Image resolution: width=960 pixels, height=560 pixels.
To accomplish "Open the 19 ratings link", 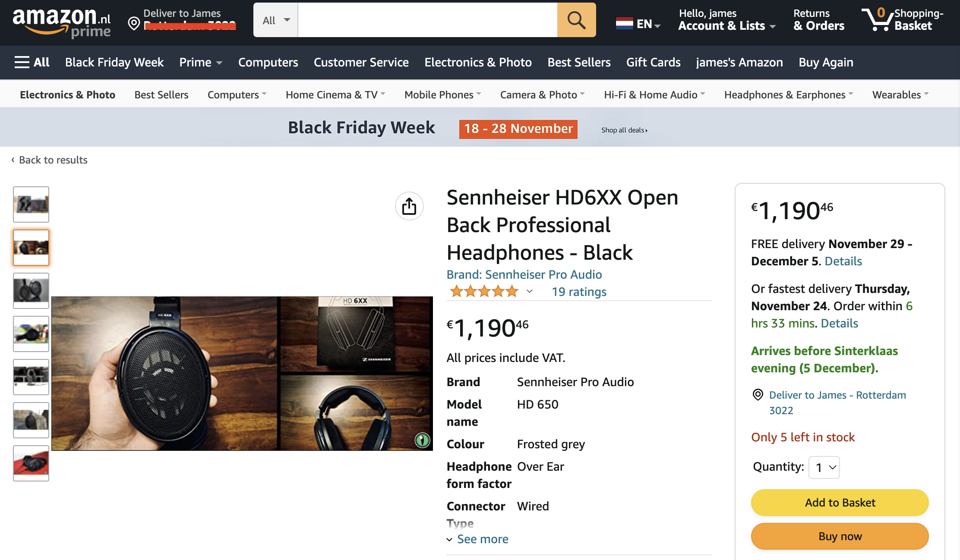I will [x=579, y=292].
